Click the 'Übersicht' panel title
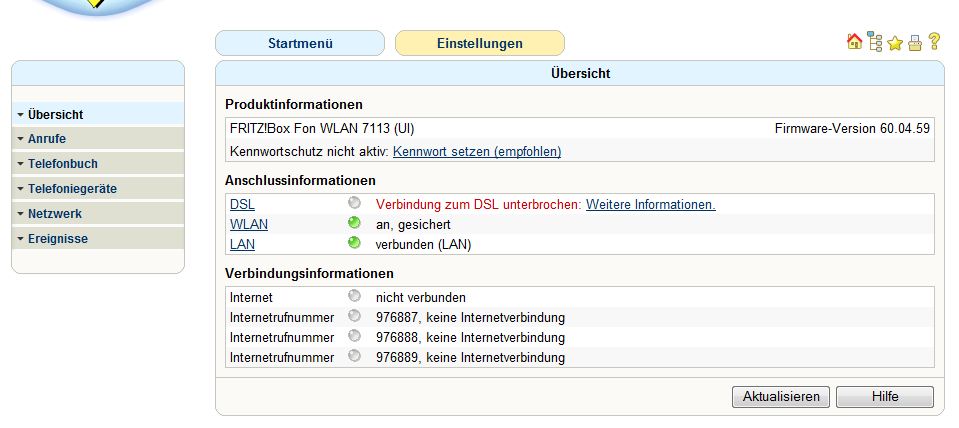 click(x=580, y=74)
